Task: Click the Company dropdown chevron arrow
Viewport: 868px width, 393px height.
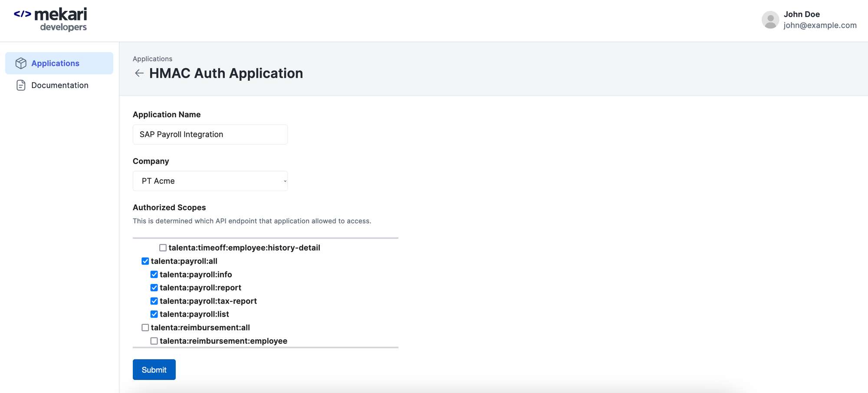Action: click(x=285, y=181)
